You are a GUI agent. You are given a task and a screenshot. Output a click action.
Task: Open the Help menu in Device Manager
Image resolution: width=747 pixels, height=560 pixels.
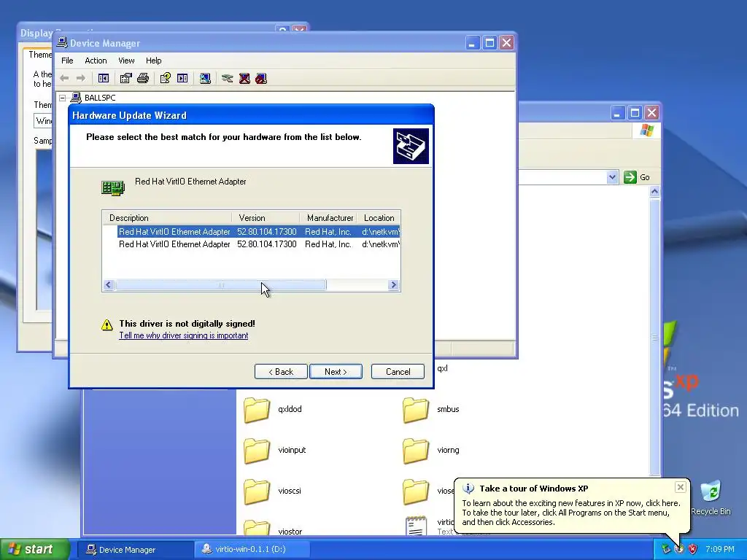click(153, 61)
